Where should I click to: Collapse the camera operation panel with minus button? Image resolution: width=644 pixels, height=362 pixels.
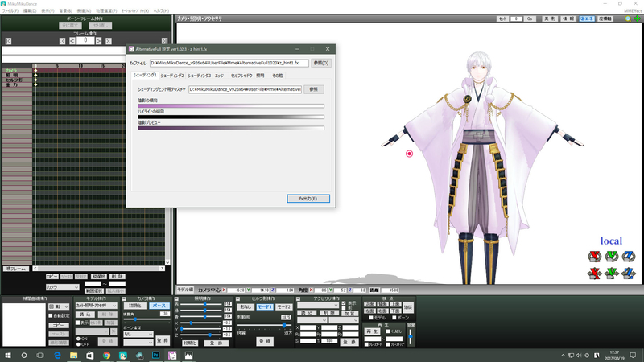point(124,298)
